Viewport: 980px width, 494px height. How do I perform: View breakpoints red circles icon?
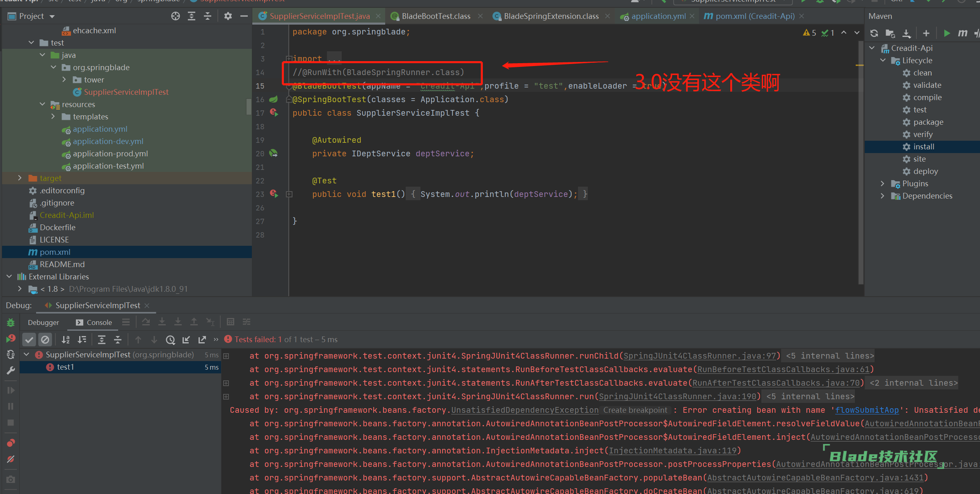(x=11, y=443)
